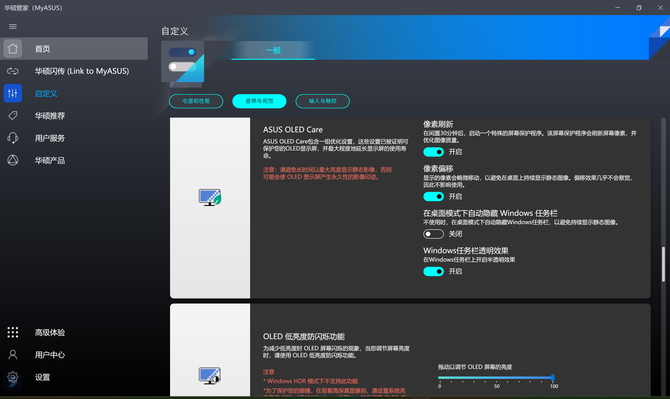Screen dimensions: 670x399
Task: Click the 设置 gear icon
Action: tap(13, 377)
